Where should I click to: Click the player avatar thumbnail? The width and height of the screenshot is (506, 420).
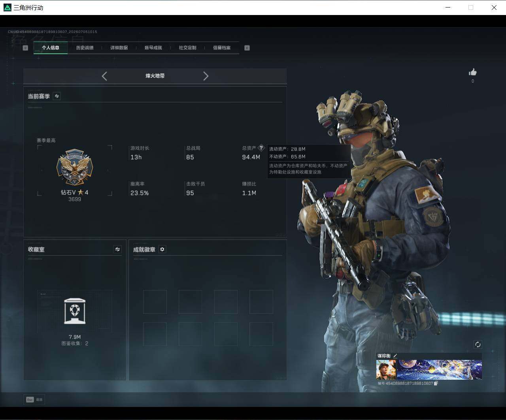pyautogui.click(x=386, y=370)
